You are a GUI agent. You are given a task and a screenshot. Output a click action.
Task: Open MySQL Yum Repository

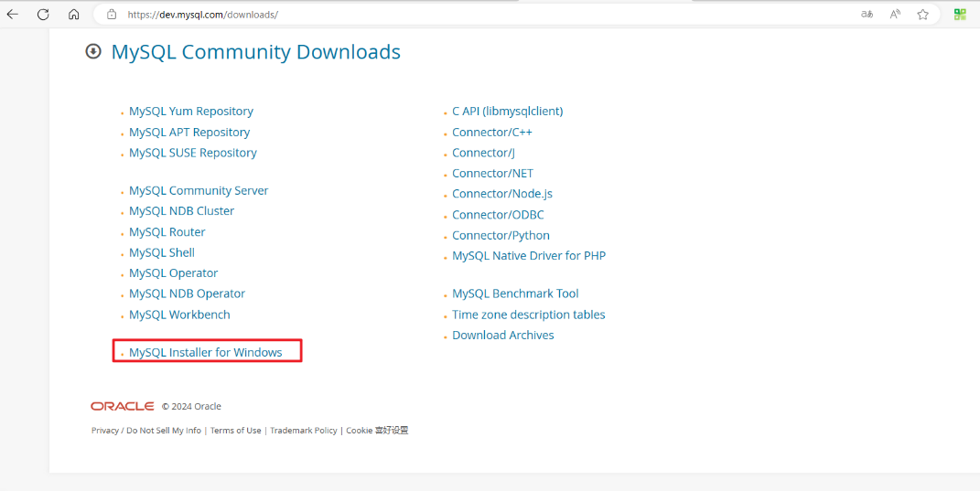pyautogui.click(x=191, y=112)
